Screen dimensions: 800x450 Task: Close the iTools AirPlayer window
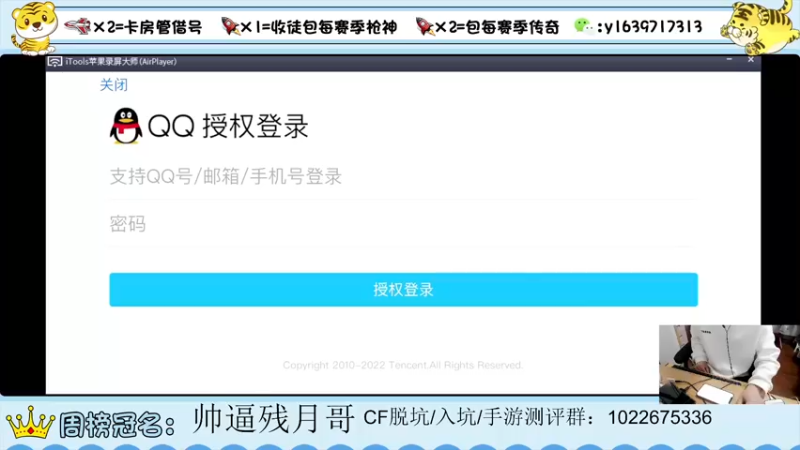[751, 60]
